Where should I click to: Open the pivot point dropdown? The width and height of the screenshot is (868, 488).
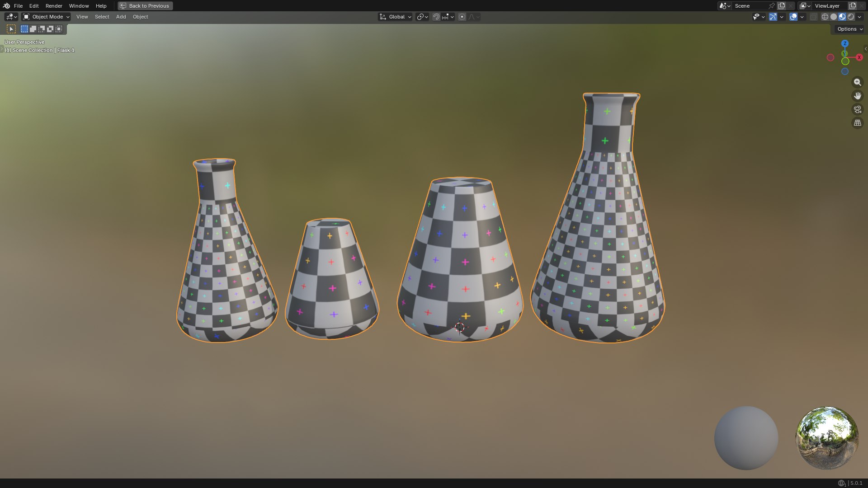(x=422, y=17)
